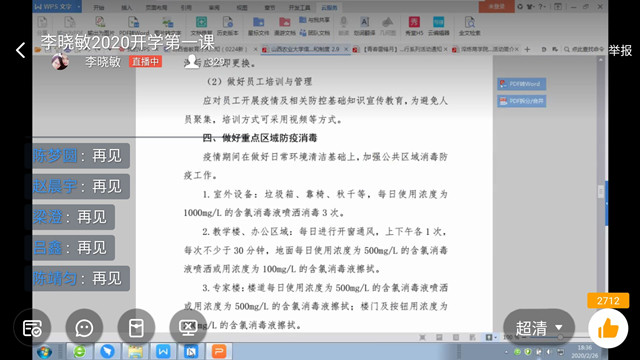The height and width of the screenshot is (360, 640).
Task: Open the WPS 文字 application menu
Action: click(57, 7)
